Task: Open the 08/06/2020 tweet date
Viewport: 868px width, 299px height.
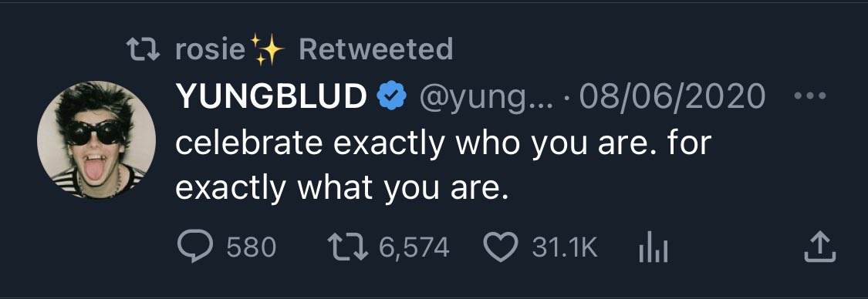Action: click(671, 97)
